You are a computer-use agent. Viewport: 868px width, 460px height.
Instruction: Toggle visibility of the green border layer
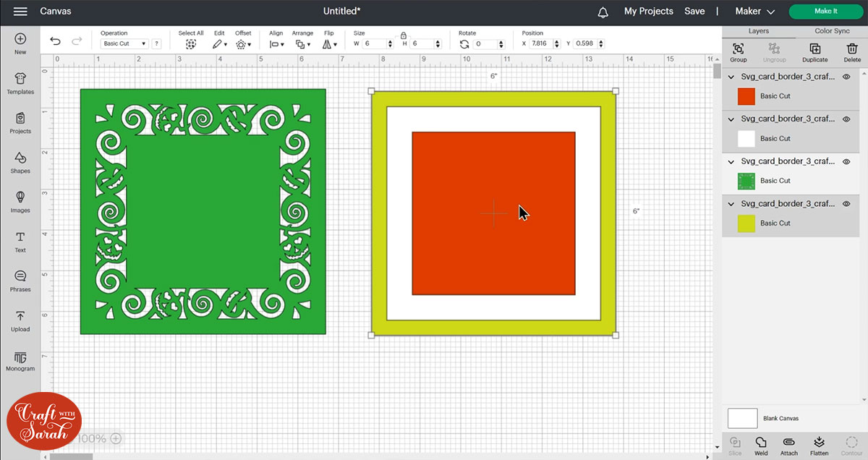pyautogui.click(x=846, y=161)
